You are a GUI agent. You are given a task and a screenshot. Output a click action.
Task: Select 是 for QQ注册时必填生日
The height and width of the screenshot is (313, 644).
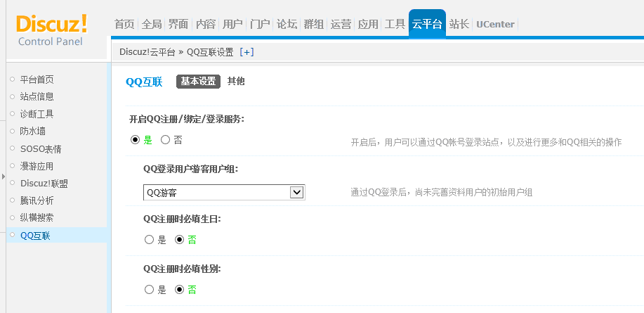pyautogui.click(x=149, y=239)
